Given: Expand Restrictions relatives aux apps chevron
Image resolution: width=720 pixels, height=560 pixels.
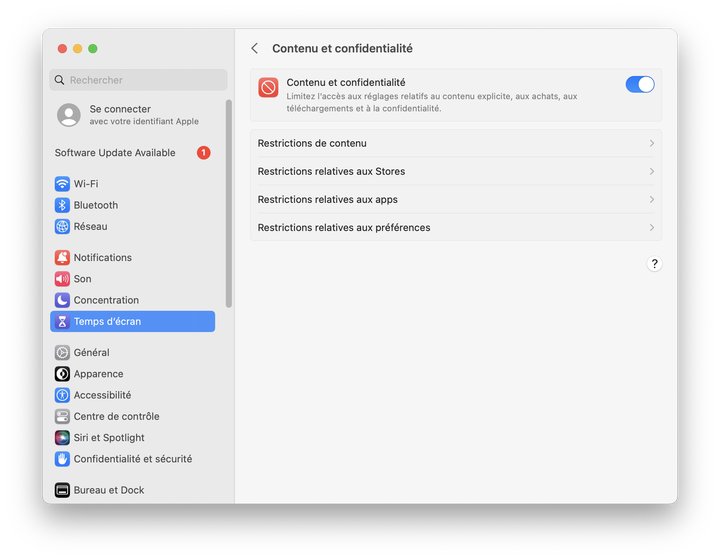Looking at the screenshot, I should 651,200.
